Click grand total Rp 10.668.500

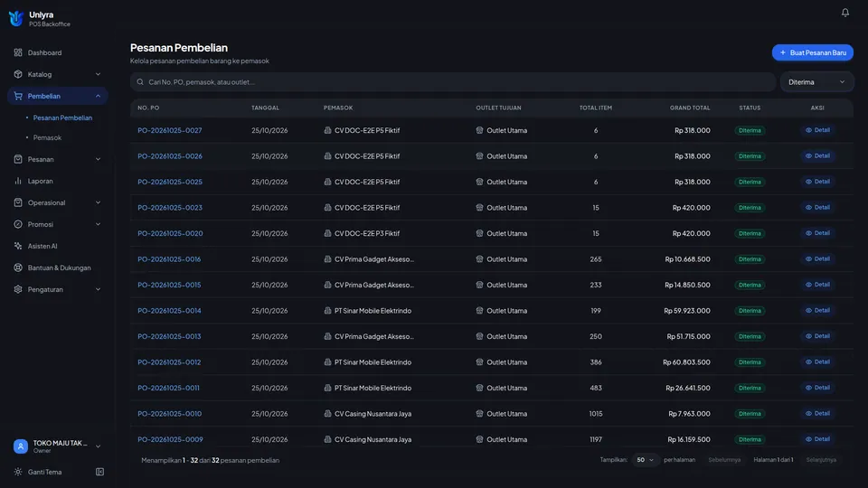click(687, 259)
